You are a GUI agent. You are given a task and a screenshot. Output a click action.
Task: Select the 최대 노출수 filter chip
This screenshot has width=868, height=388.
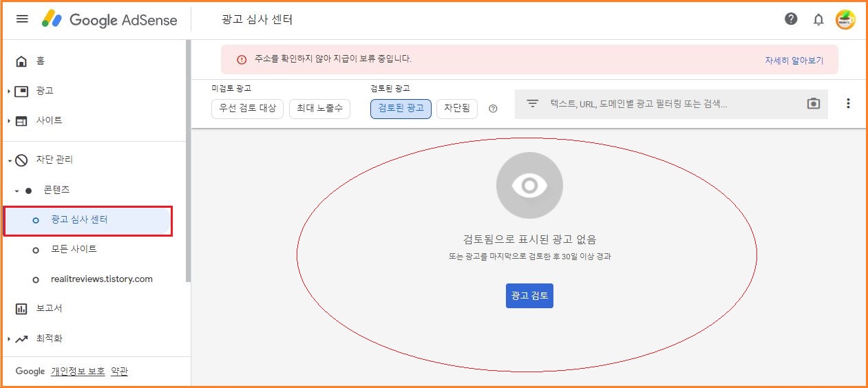tap(319, 109)
